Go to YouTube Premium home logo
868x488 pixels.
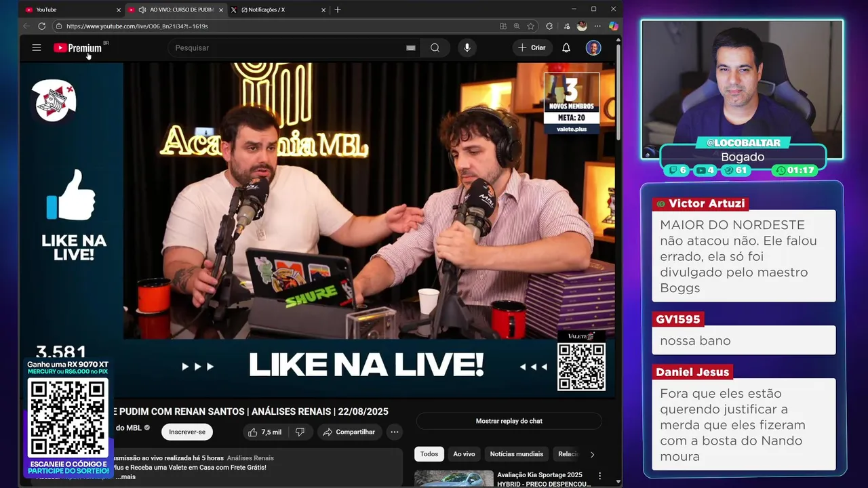click(x=77, y=47)
